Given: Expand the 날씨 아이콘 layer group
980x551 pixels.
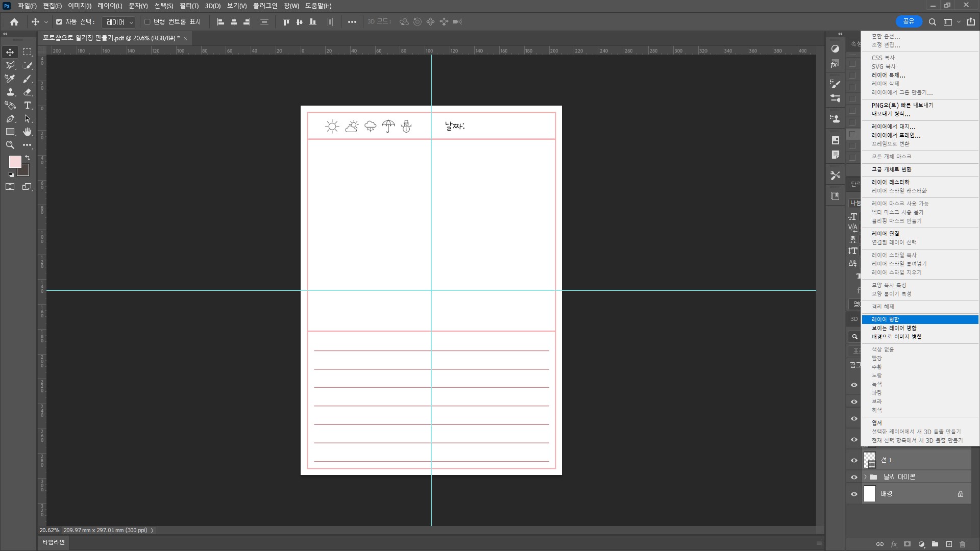Looking at the screenshot, I should (865, 477).
